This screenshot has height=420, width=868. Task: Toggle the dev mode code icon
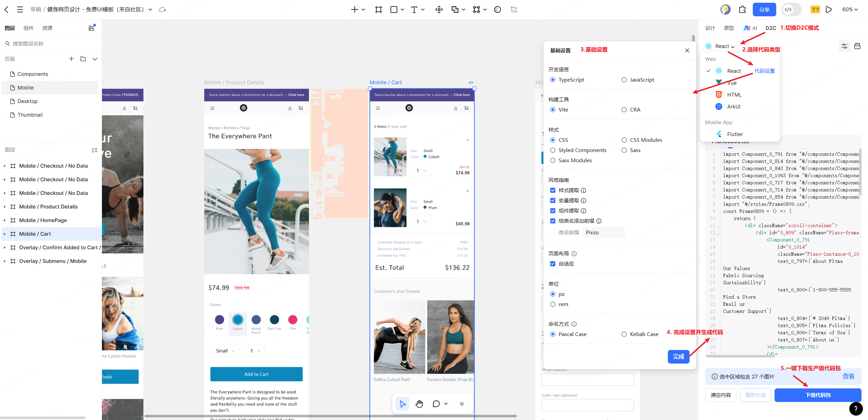tap(788, 10)
